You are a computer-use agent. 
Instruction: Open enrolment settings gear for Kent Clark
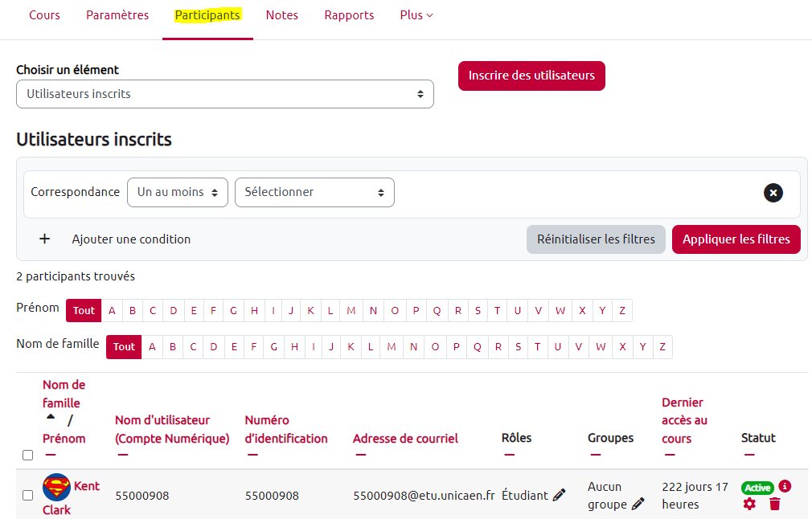[x=749, y=504]
